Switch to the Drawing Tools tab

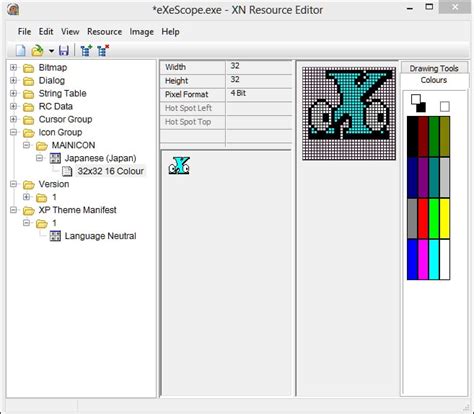pos(434,68)
